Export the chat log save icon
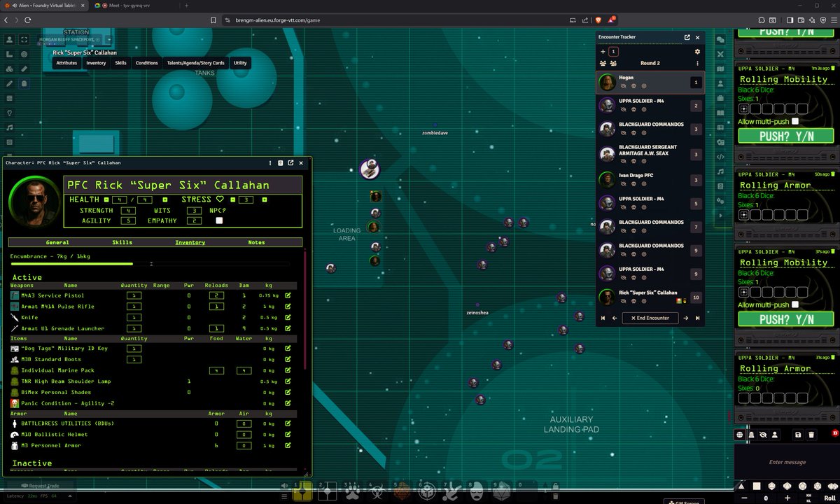Viewport: 840px width, 504px height. click(x=799, y=435)
